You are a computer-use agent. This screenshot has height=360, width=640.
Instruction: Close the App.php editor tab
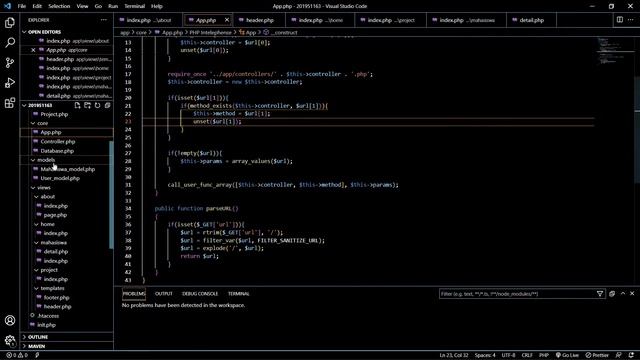coord(227,20)
